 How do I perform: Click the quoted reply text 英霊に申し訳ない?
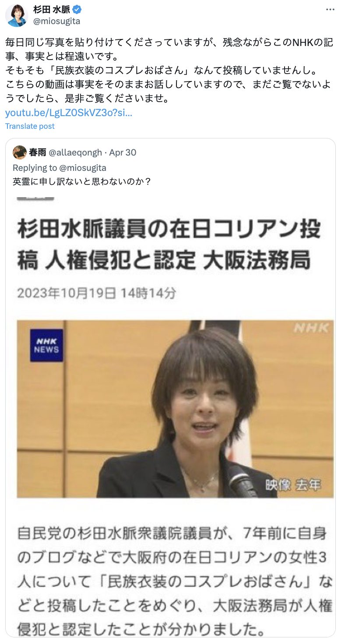82,181
